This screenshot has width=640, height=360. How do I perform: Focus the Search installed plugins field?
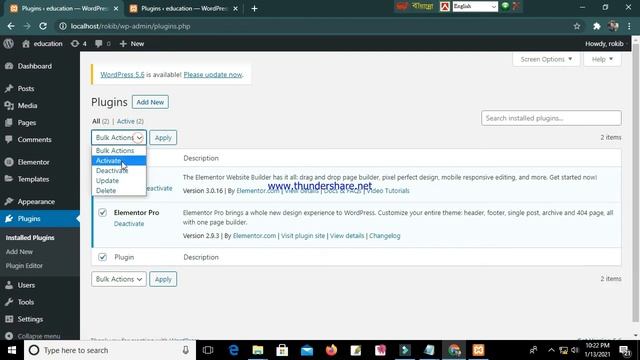coord(551,118)
